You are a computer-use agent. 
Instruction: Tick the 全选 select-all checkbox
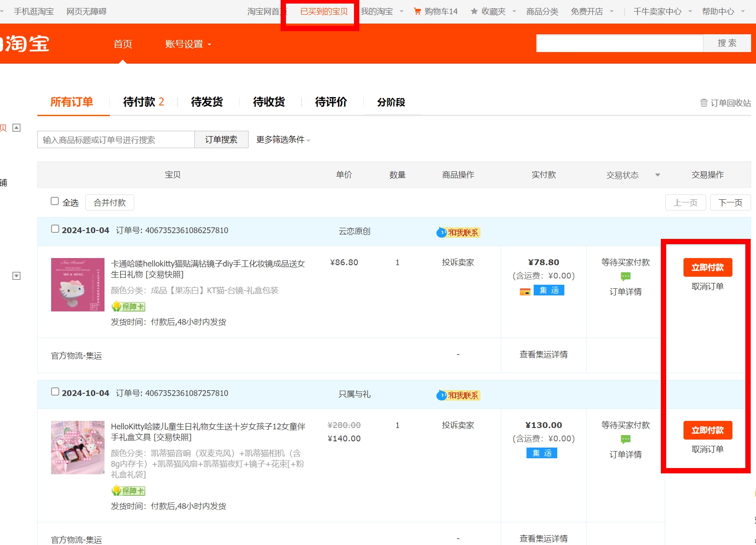(55, 201)
